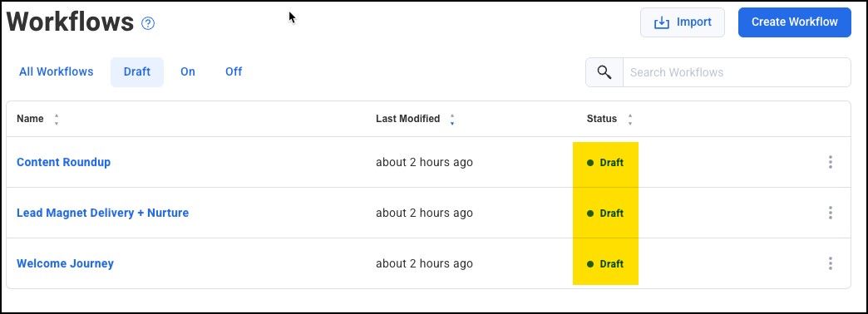Image resolution: width=868 pixels, height=314 pixels.
Task: Click the Import button
Action: [683, 22]
